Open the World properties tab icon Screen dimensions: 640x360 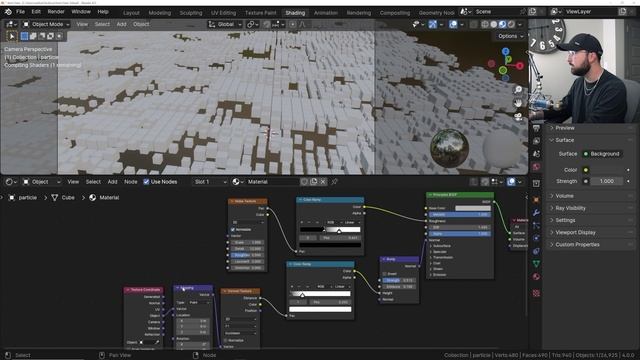click(536, 167)
